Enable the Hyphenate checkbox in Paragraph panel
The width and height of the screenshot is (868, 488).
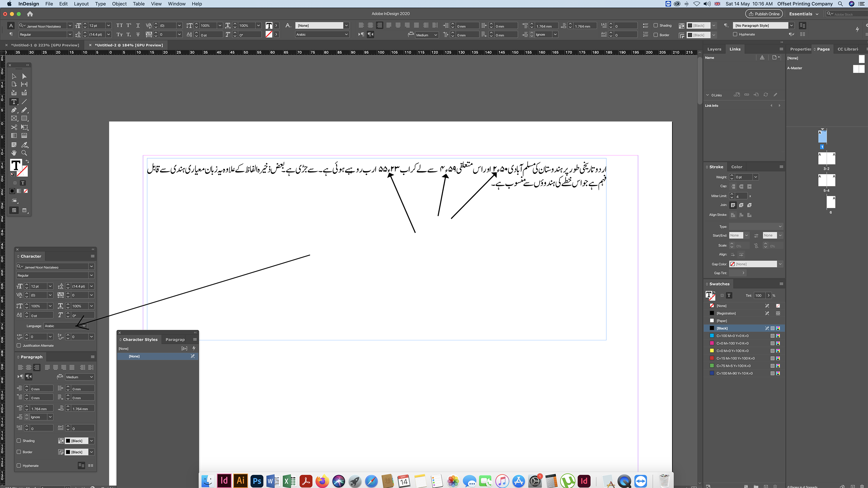19,465
